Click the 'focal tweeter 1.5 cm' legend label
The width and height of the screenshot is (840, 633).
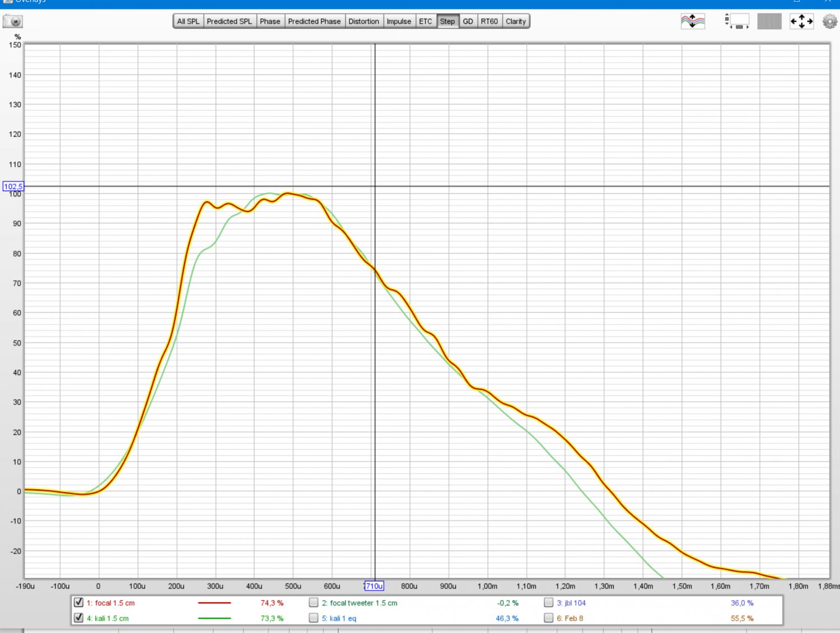point(360,603)
